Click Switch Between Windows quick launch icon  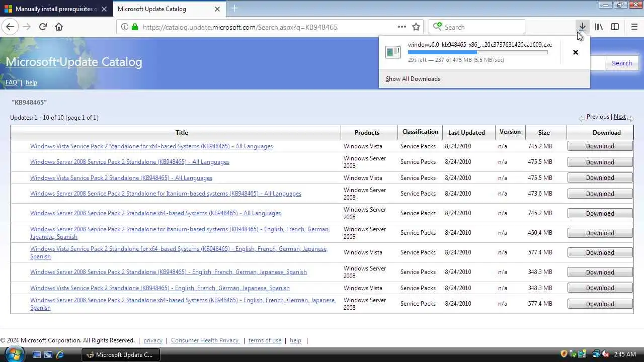coord(48,354)
